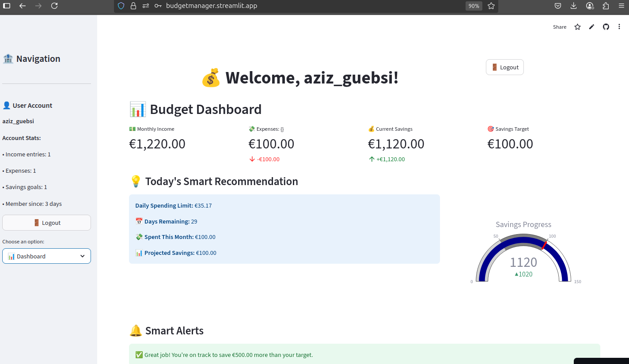Open the GitHub repository icon
The height and width of the screenshot is (364, 629).
(606, 27)
